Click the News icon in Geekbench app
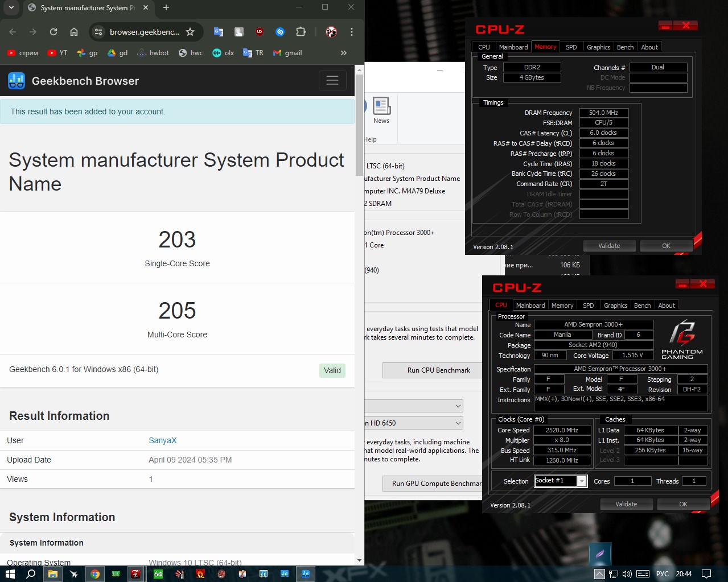The image size is (728, 582). pyautogui.click(x=381, y=110)
